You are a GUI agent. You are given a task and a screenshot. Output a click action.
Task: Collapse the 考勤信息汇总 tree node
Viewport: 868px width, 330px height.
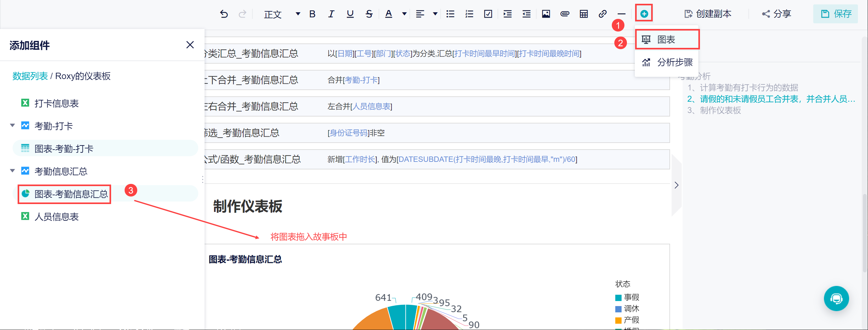[x=13, y=171]
